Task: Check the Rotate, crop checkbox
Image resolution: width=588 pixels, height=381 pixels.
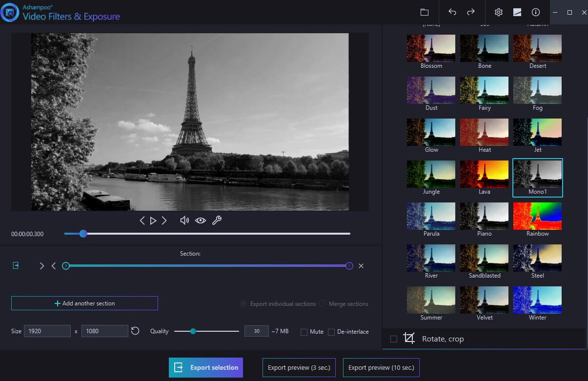Action: (x=394, y=339)
